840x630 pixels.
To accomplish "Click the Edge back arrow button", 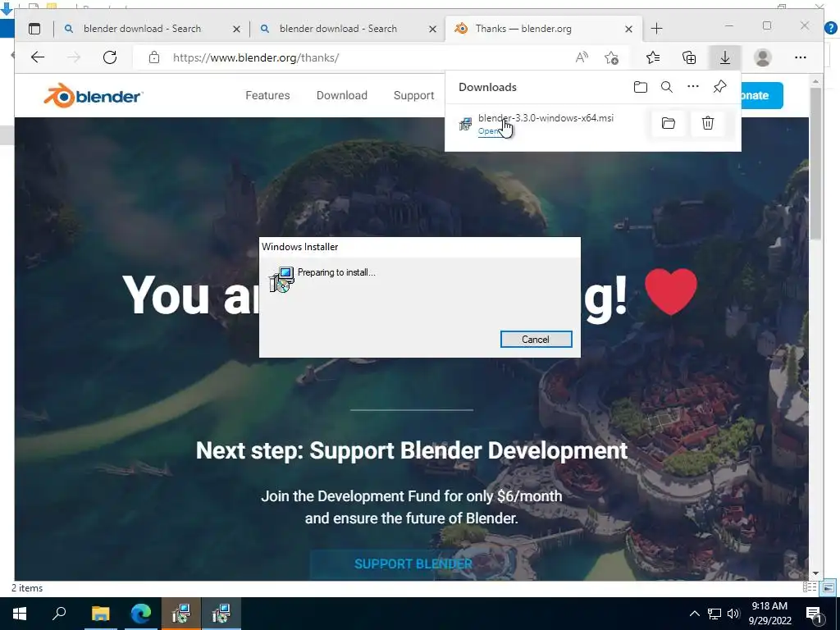I will click(x=38, y=57).
